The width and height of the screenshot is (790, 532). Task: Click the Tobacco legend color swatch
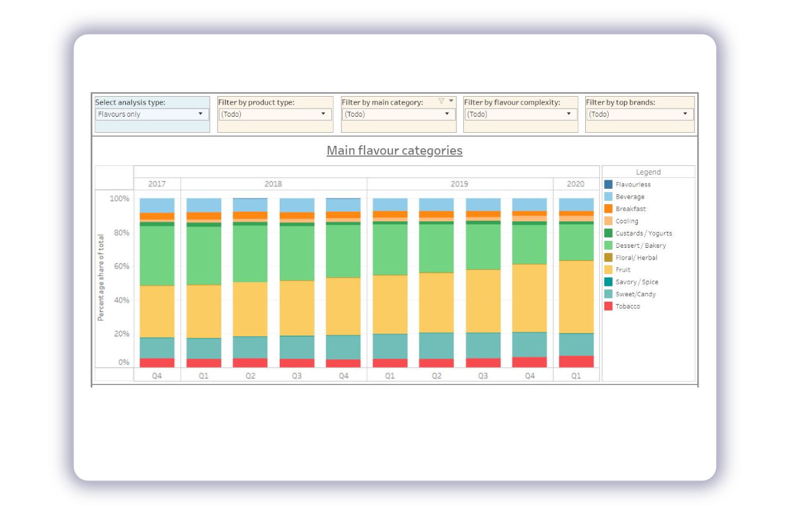tap(609, 307)
